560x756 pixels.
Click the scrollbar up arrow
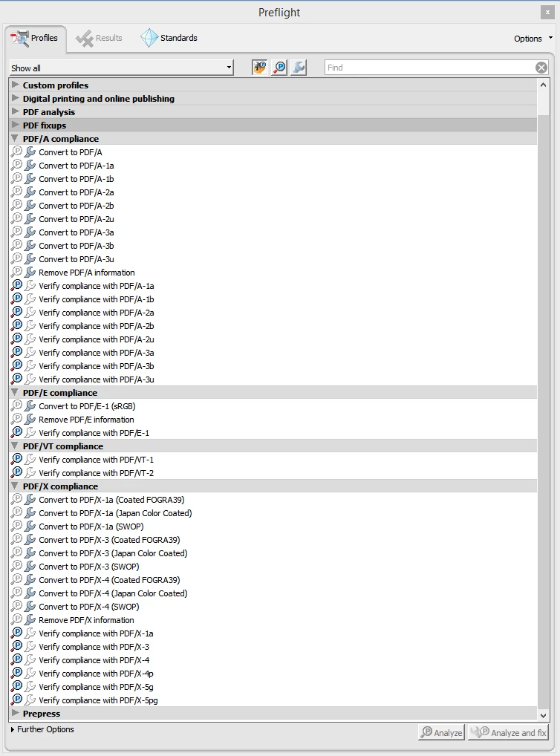coord(543,85)
